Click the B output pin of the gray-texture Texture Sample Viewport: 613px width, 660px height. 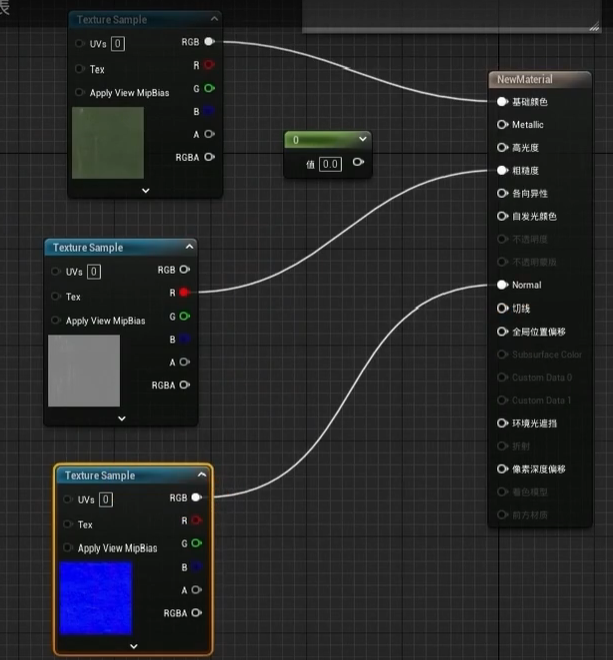point(185,339)
